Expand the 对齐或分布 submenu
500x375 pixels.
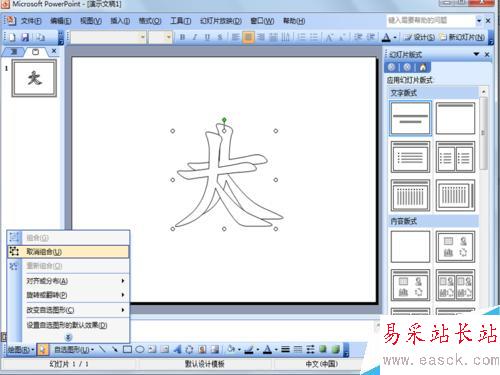point(77,281)
